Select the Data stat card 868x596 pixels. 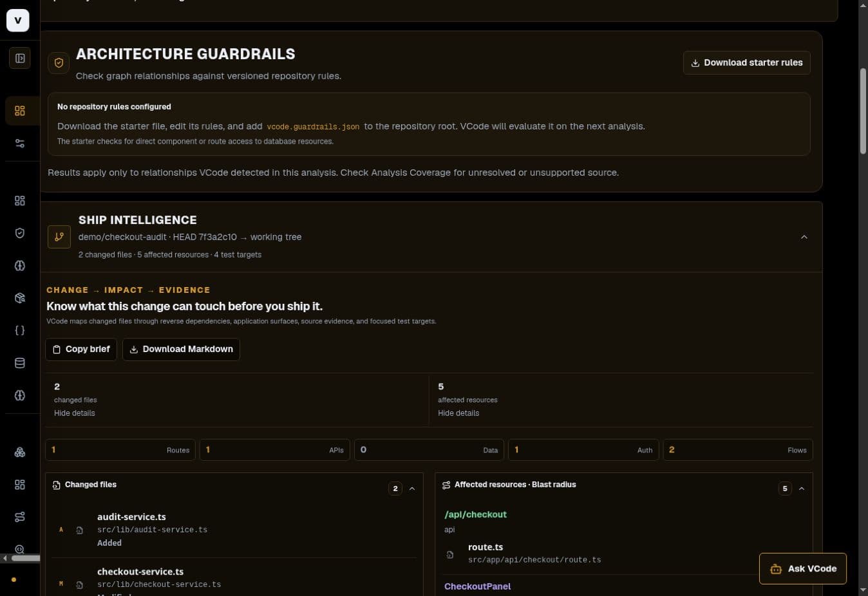[x=429, y=450]
